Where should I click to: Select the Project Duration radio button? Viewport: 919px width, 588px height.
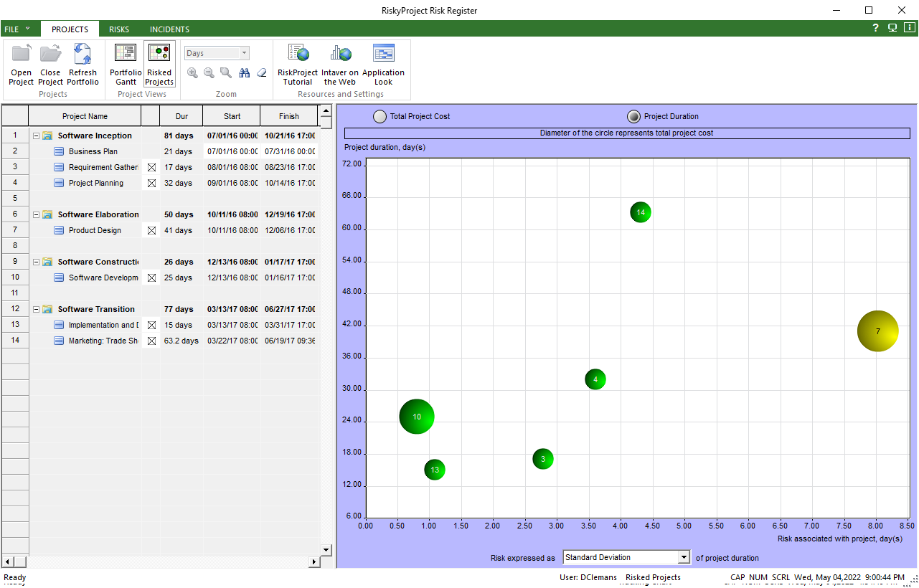[634, 116]
